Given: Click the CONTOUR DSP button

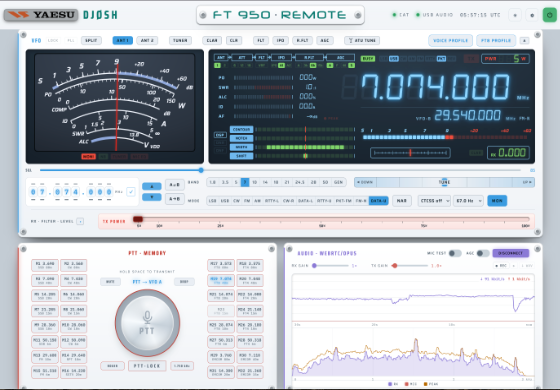Looking at the screenshot, I should [x=241, y=129].
